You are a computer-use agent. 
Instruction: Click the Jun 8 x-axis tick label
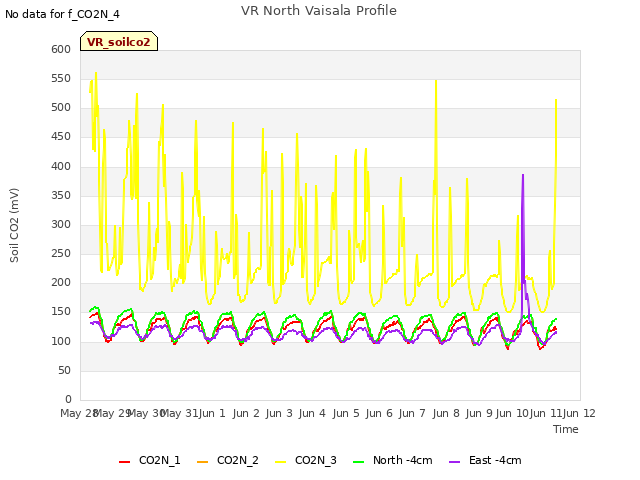click(446, 413)
